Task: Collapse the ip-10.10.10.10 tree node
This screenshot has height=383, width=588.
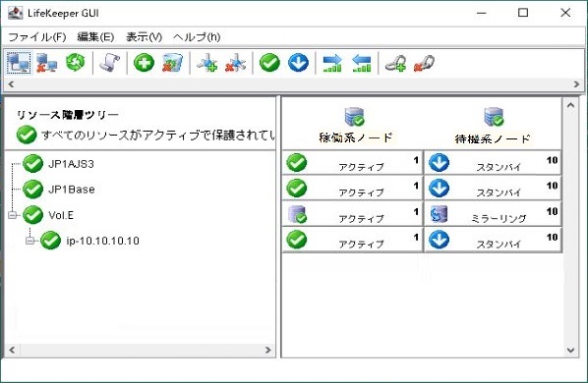Action: tap(30, 241)
